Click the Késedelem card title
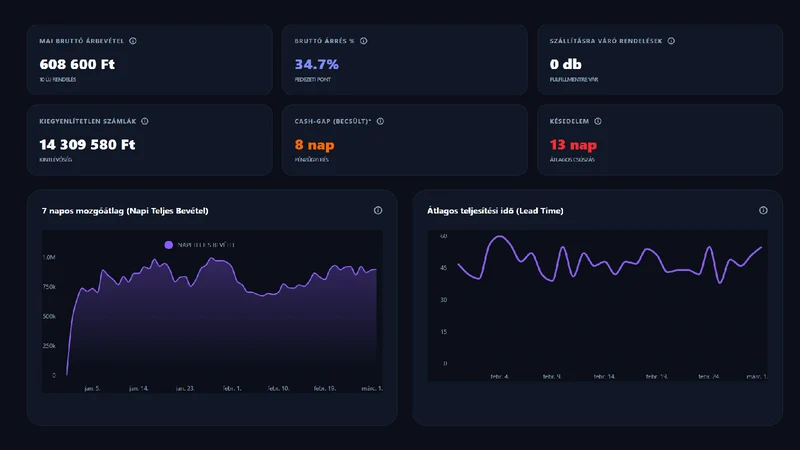The height and width of the screenshot is (450, 800). tap(569, 121)
